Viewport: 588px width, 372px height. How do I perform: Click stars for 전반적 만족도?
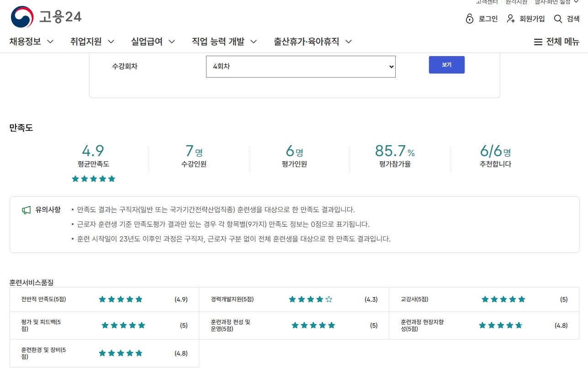point(121,299)
